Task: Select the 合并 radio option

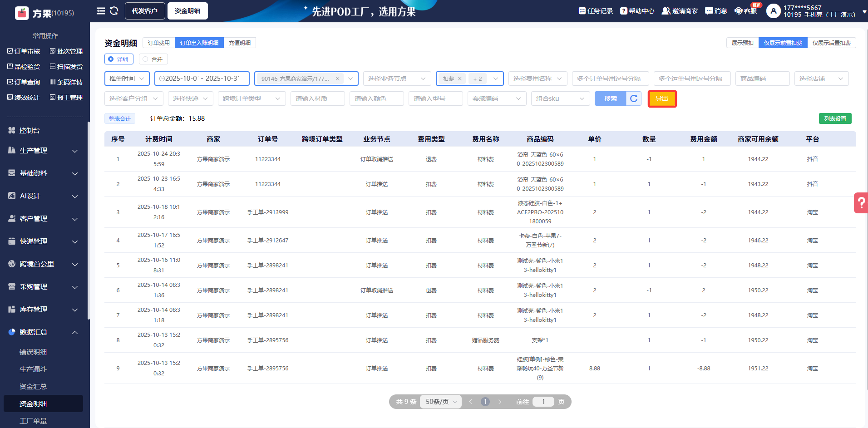Action: tap(145, 59)
